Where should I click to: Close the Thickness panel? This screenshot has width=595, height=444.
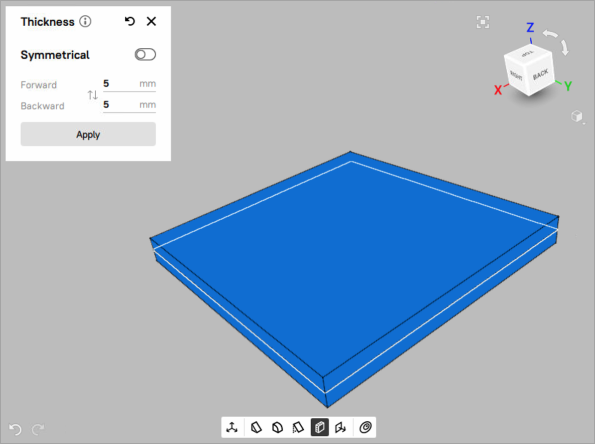point(151,21)
